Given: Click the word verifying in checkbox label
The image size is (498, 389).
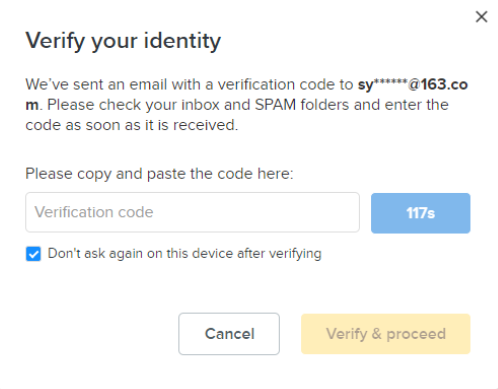Looking at the screenshot, I should (x=295, y=254).
